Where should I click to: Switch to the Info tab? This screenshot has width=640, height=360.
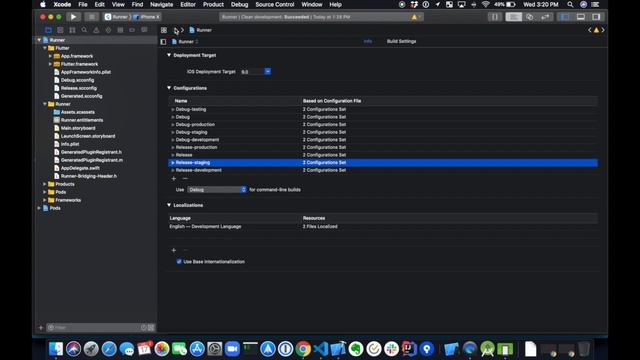[368, 41]
